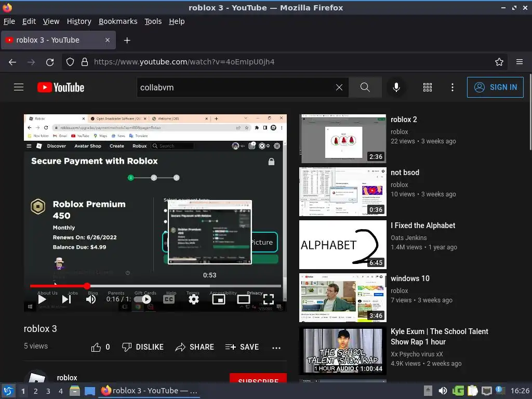The height and width of the screenshot is (399, 532).
Task: Click the address bar URL
Action: [184, 62]
